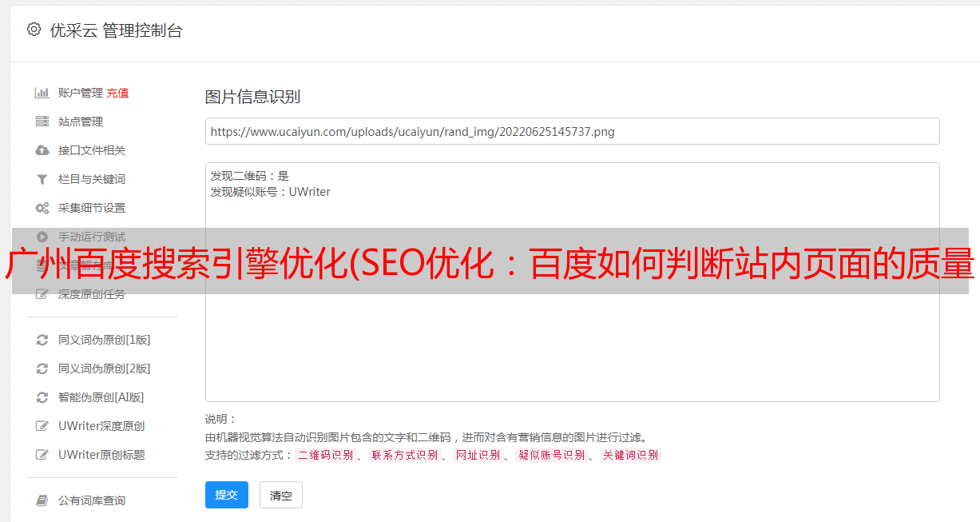Click the refresh icon for 智能伪原创[AI版]
980x522 pixels.
(x=42, y=397)
